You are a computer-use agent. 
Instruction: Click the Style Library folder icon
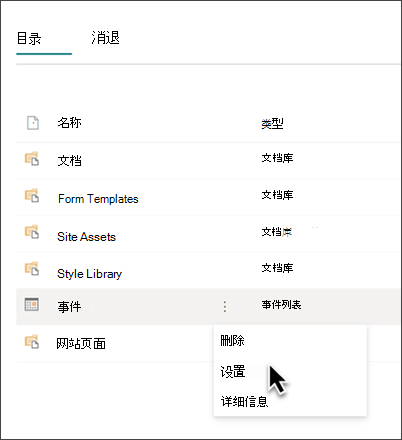tap(32, 268)
